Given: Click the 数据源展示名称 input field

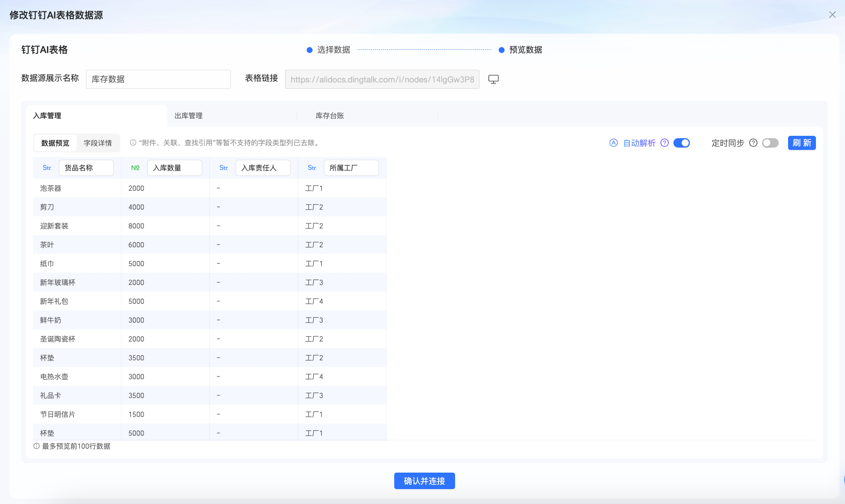Looking at the screenshot, I should click(x=158, y=79).
